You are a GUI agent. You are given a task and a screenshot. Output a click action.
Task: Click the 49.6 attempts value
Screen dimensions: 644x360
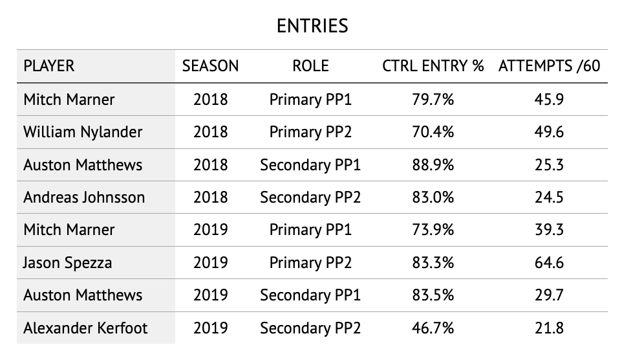(550, 132)
